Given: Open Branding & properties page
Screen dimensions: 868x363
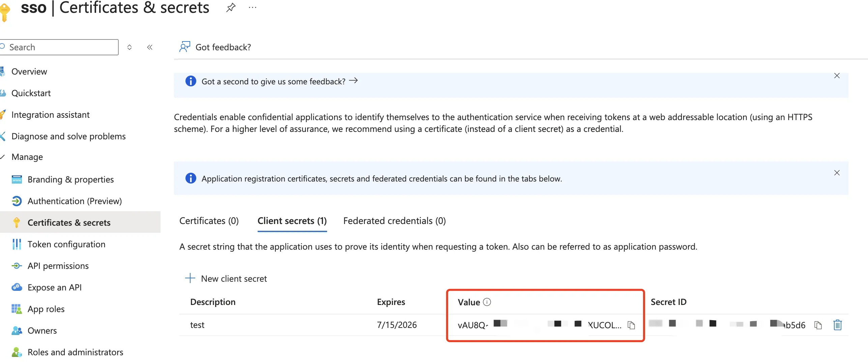Looking at the screenshot, I should click(x=70, y=179).
